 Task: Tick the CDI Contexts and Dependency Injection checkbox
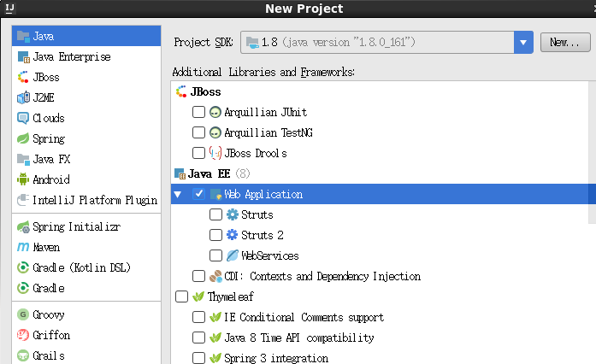(198, 276)
